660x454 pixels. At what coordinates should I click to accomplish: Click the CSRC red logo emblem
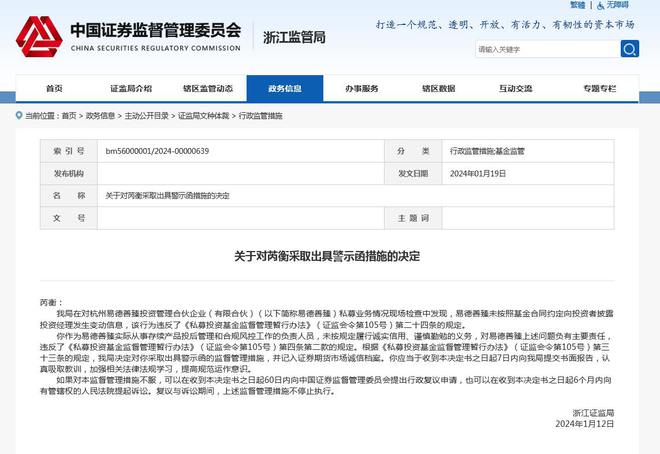tap(39, 37)
